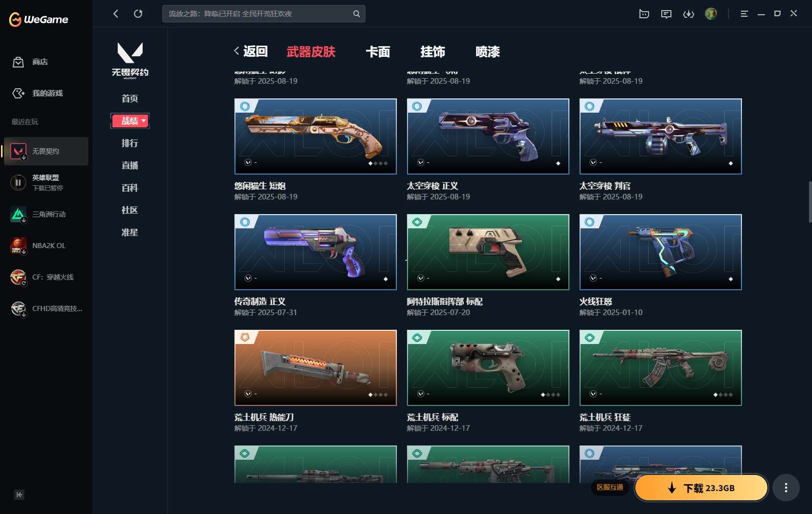Open the download manager icon
The width and height of the screenshot is (812, 514).
click(689, 14)
